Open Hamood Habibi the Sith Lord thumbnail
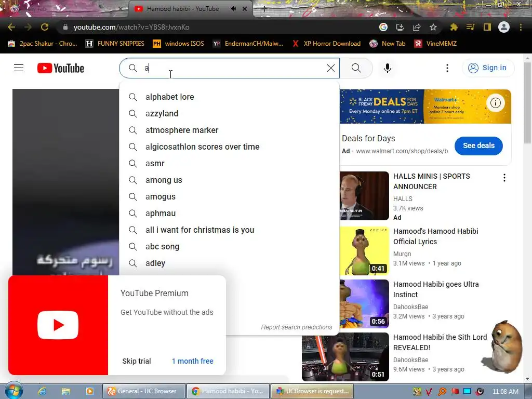Image resolution: width=532 pixels, height=399 pixels. (345, 356)
